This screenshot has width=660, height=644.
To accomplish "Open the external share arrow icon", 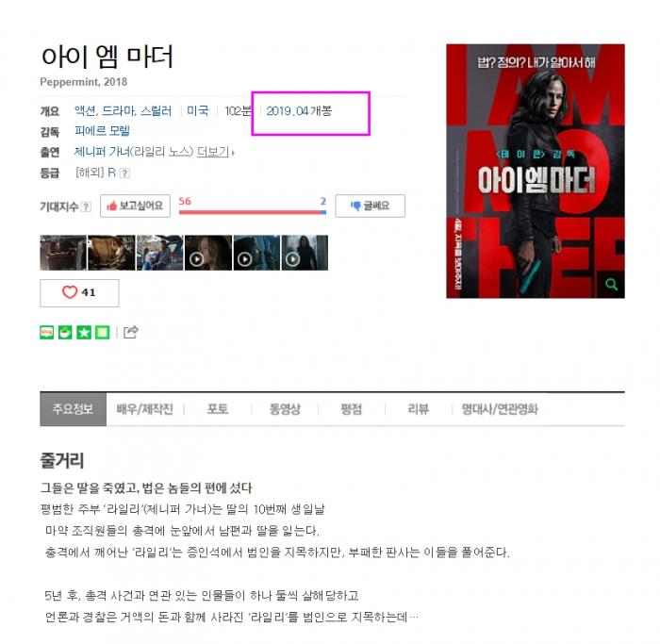I will click(x=130, y=333).
